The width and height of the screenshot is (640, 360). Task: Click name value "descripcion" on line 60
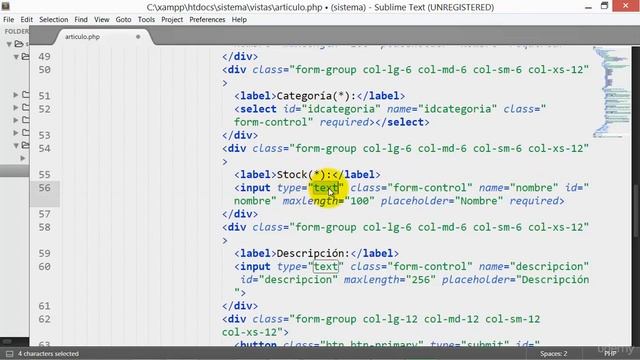(549, 267)
